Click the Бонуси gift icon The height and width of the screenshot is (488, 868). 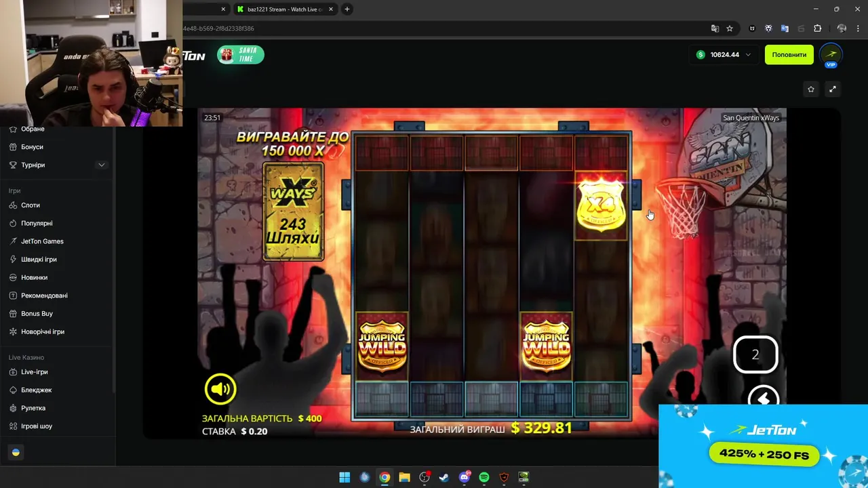pos(14,147)
